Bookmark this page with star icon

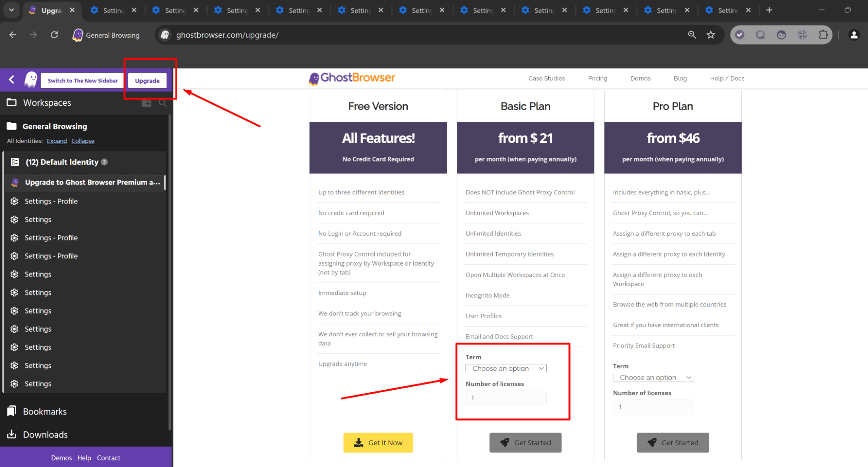(x=711, y=35)
